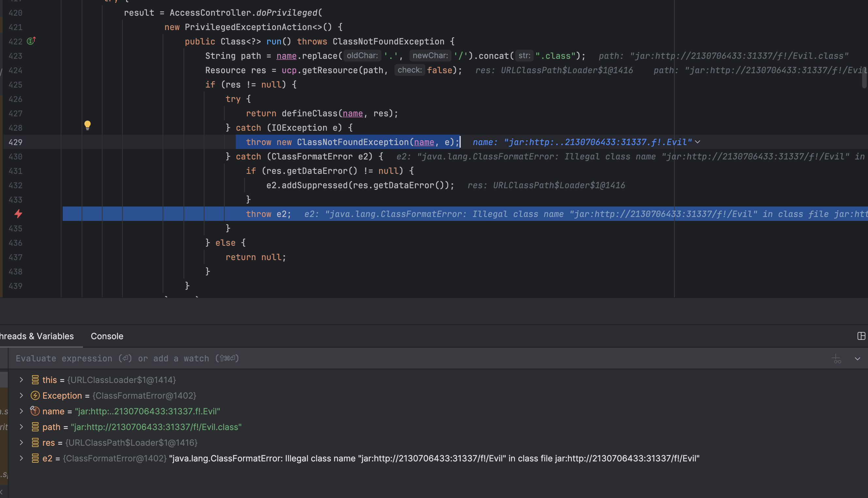
Task: Click the 'res' variable object icon
Action: pyautogui.click(x=35, y=442)
